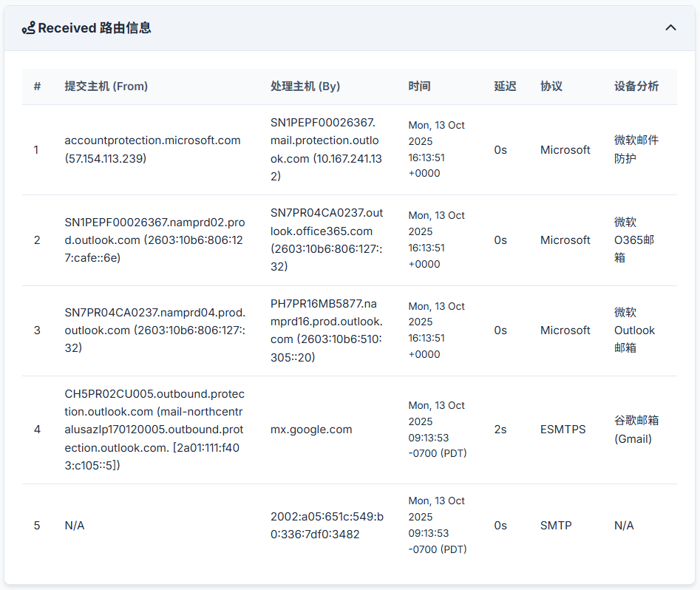
Task: Click PH7PR16MB5877.namprd16.prod.outlook.com handler cell
Action: click(x=326, y=330)
